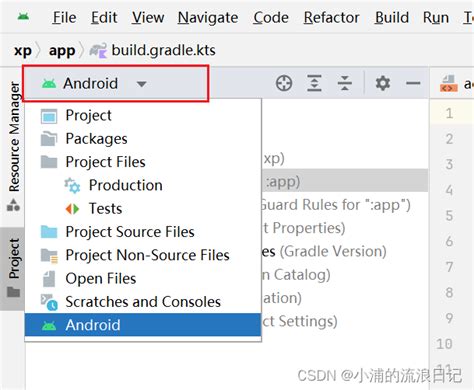
Task: Select the highlighted Android view entry
Action: tap(143, 325)
